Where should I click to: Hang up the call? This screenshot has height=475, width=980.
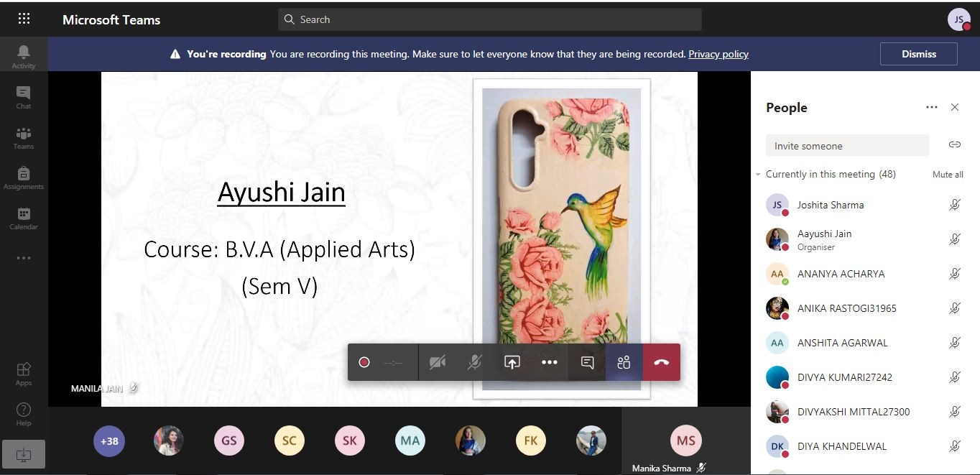pos(661,362)
